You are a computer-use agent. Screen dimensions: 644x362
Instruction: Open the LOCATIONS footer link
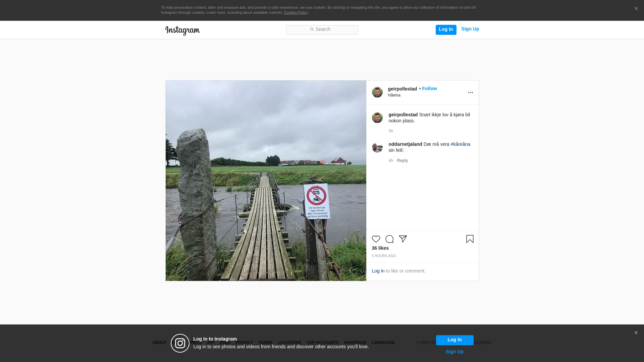click(289, 343)
